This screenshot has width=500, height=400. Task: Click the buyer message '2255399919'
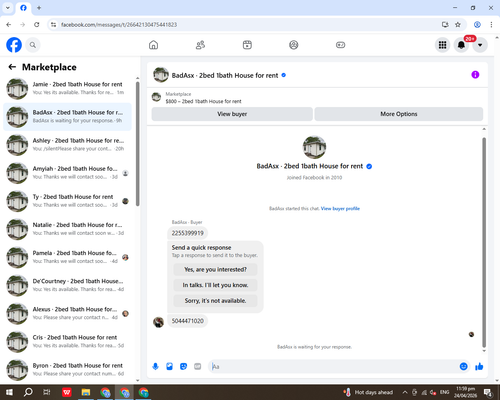tap(188, 233)
